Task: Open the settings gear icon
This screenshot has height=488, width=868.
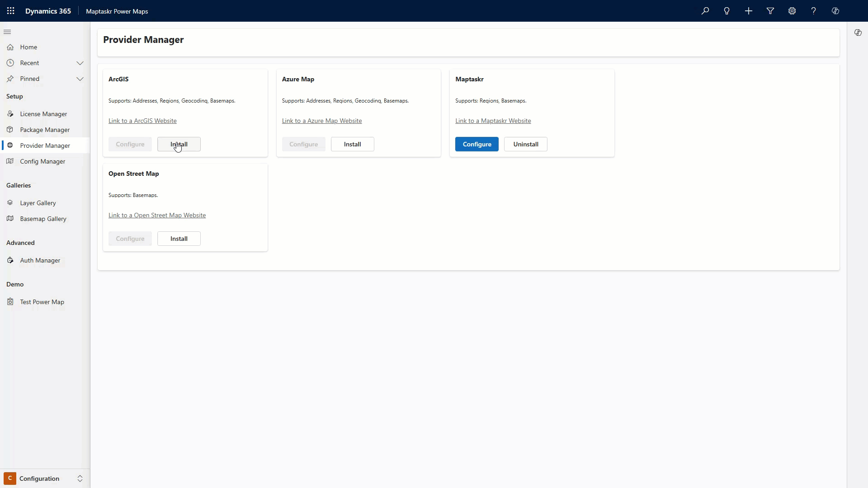Action: point(792,11)
